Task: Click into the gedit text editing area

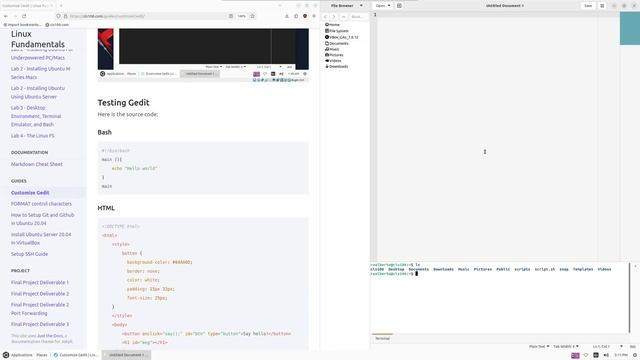Action: 498,137
